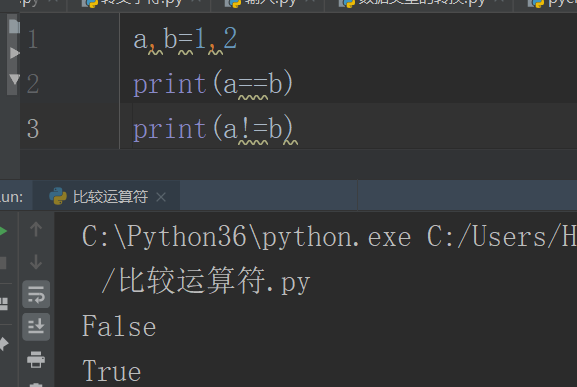
Task: Click line number 2 in the gutter
Action: tap(32, 84)
